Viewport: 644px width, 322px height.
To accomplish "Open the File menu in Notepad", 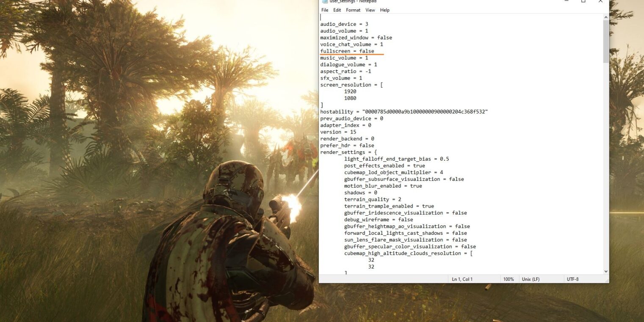I will [x=325, y=10].
